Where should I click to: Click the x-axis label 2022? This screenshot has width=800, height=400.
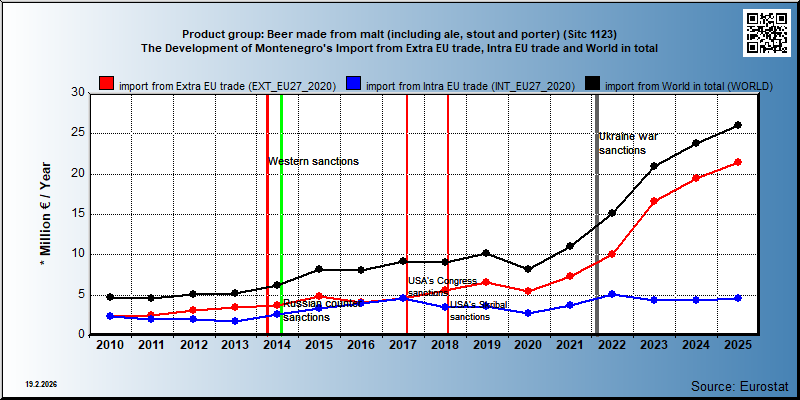click(612, 345)
